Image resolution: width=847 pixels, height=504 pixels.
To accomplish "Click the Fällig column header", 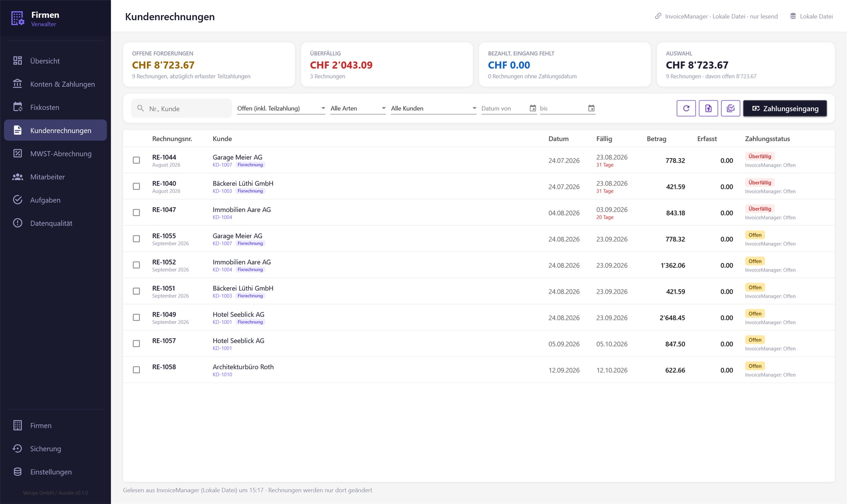I will 604,139.
